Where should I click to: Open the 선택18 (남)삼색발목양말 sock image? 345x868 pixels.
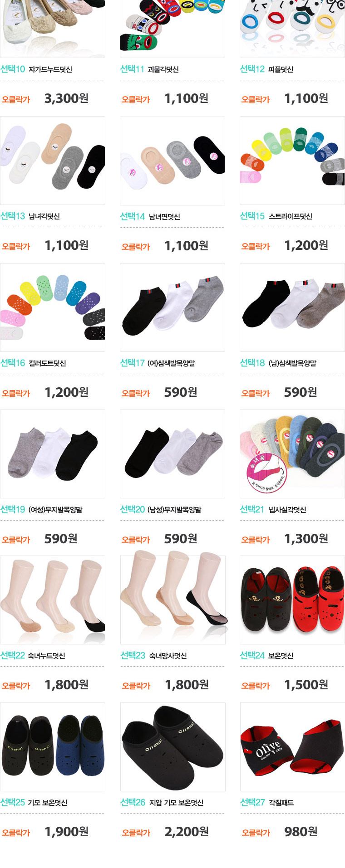tap(292, 307)
